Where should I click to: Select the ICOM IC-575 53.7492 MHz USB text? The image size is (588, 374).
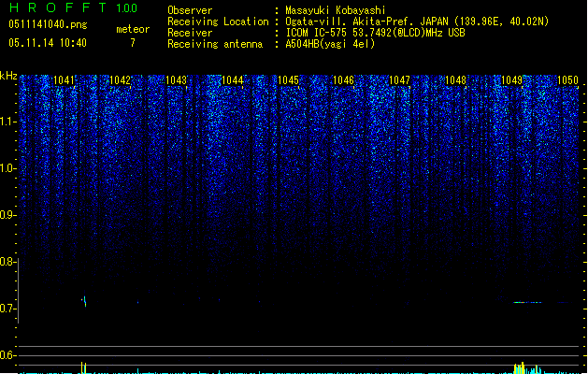click(x=375, y=33)
